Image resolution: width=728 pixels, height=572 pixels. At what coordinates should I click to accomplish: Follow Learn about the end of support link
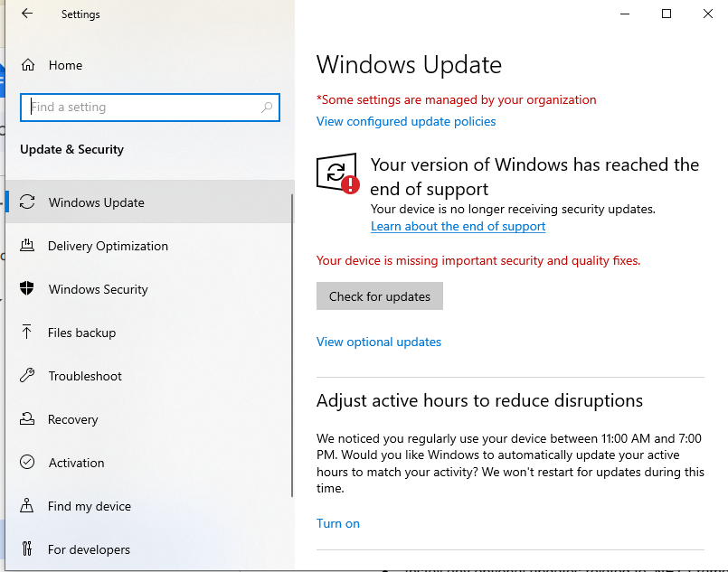coord(458,227)
